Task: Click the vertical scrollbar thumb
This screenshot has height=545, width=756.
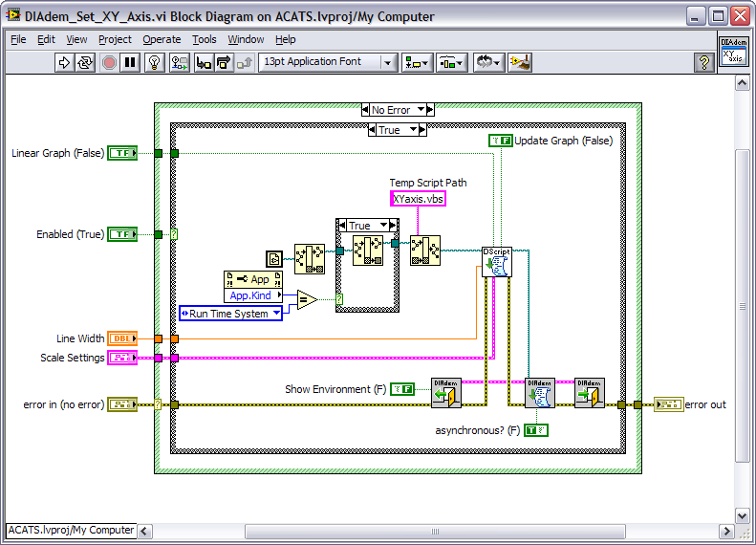Action: pyautogui.click(x=742, y=306)
